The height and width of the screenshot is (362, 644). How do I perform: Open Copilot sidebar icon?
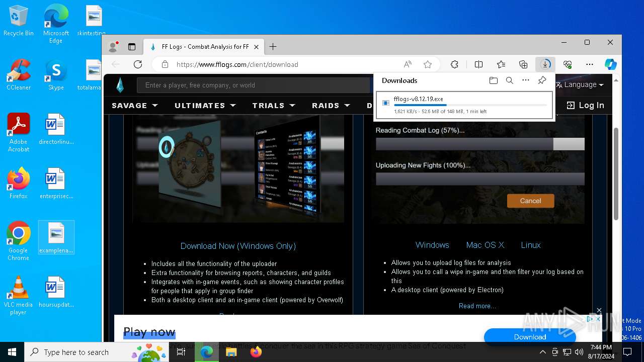(x=611, y=64)
